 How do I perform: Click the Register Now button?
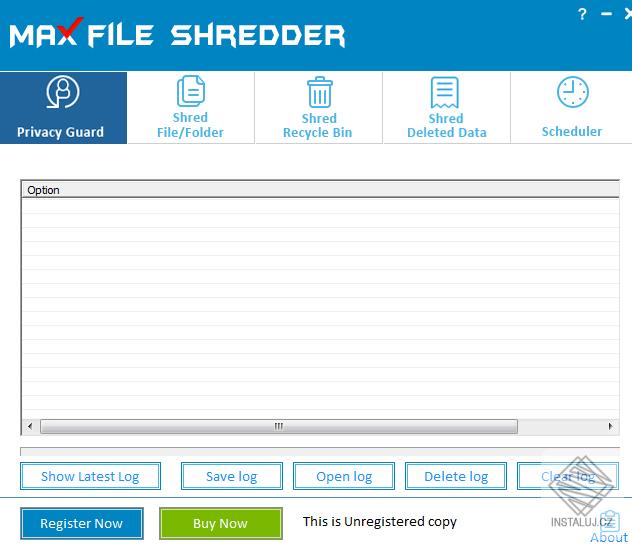(x=82, y=523)
